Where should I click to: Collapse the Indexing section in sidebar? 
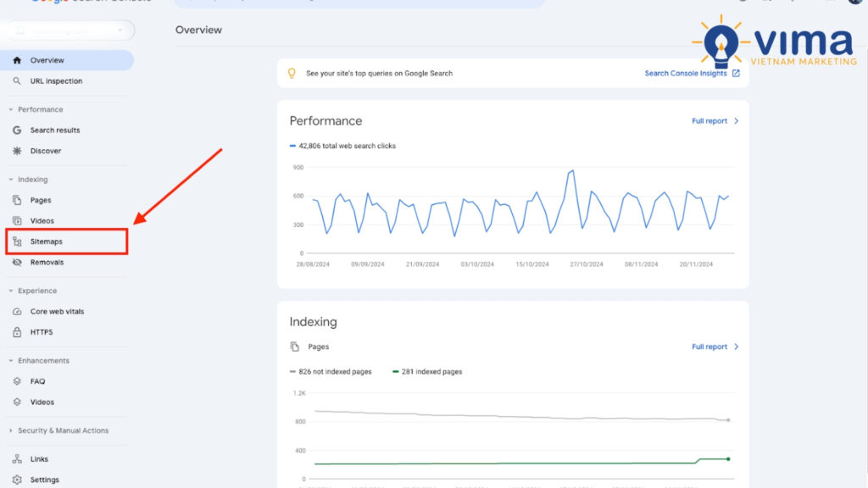coord(10,179)
